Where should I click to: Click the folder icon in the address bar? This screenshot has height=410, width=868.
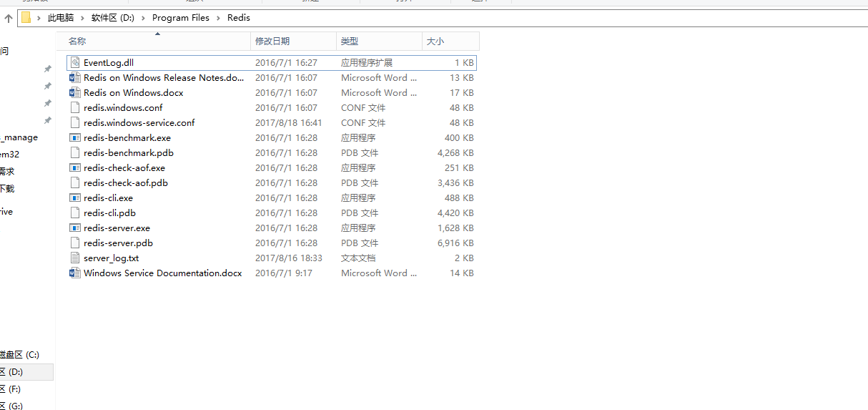pos(26,18)
